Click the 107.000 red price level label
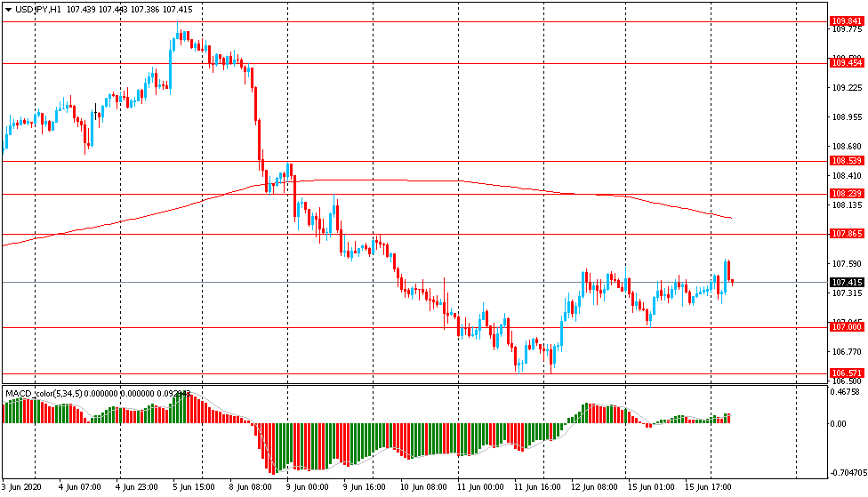The height and width of the screenshot is (497, 868). click(847, 327)
